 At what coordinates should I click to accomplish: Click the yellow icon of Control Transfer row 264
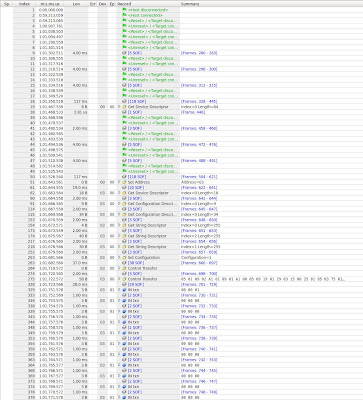124,268
